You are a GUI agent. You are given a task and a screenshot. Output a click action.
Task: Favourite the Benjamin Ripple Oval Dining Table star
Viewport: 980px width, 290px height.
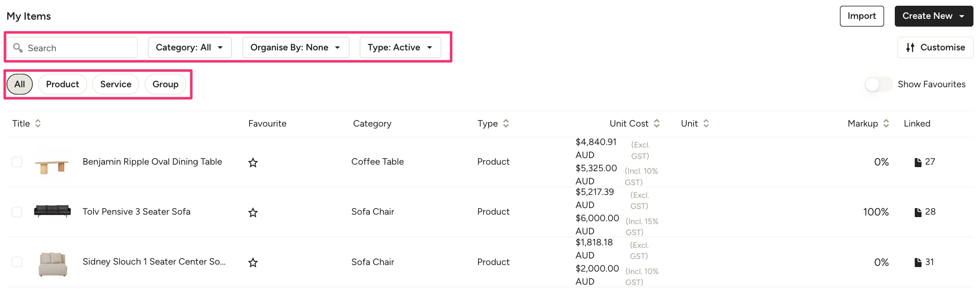253,163
